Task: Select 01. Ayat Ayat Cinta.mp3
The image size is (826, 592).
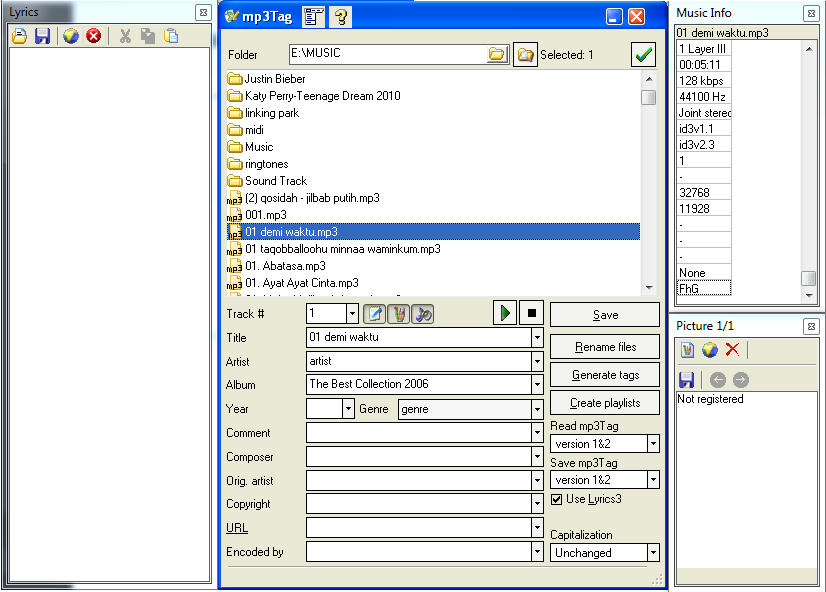Action: click(x=293, y=283)
